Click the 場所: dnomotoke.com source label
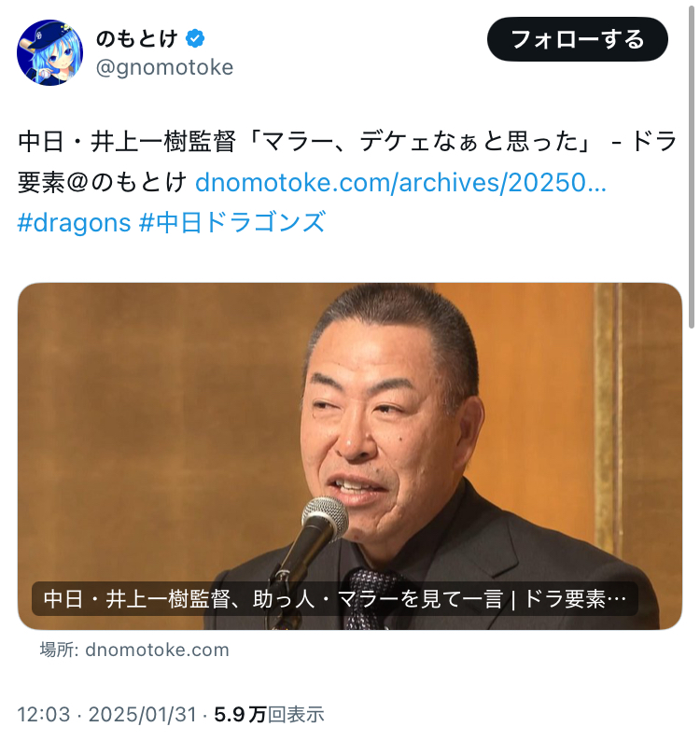This screenshot has height=741, width=700. point(134,650)
